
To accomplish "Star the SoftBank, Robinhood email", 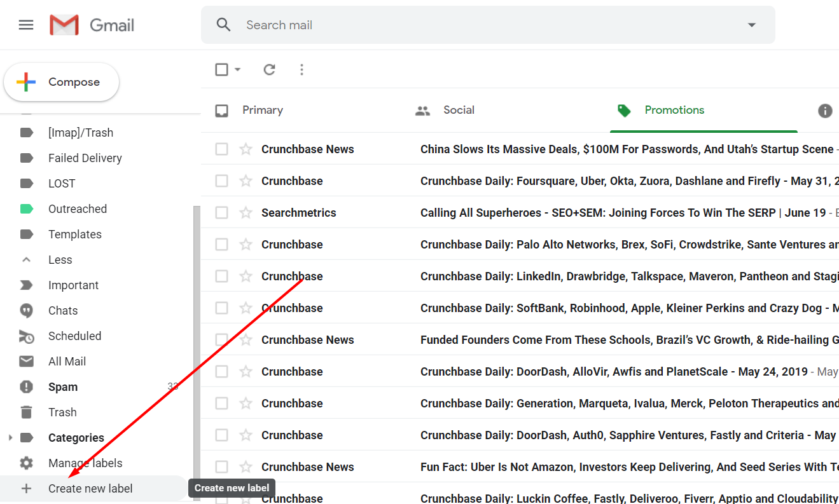I will (246, 308).
